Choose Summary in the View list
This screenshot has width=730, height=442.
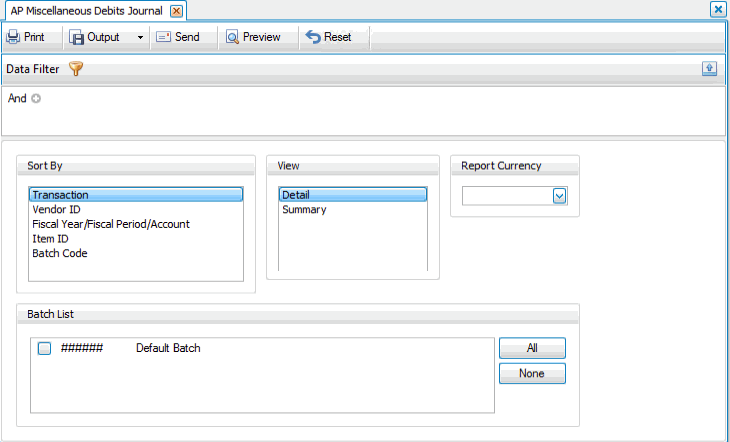pos(304,210)
